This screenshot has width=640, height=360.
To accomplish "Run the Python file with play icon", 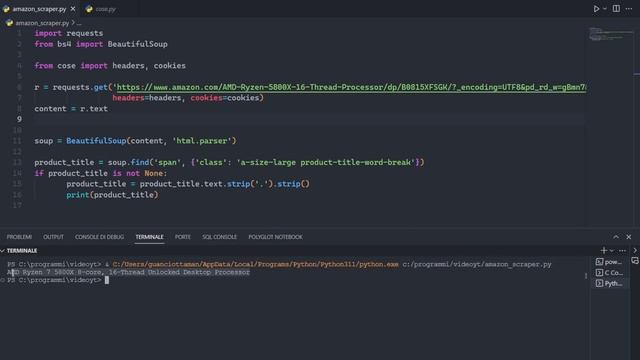I will point(596,9).
